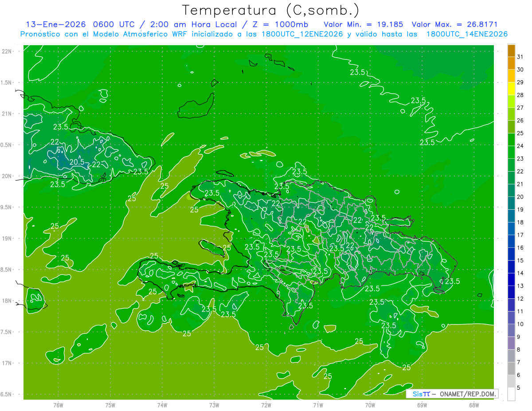Click the 71W longitude axis label

pyautogui.click(x=318, y=405)
